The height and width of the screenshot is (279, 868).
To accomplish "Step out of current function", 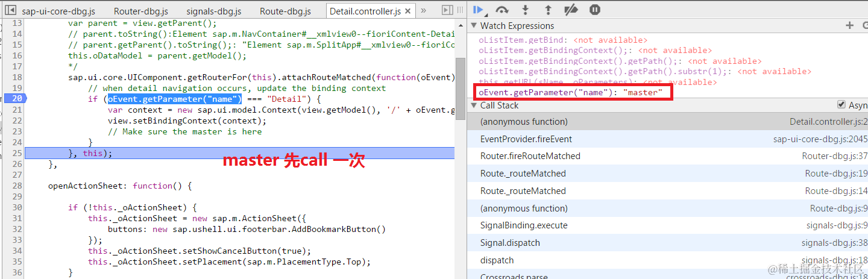I will click(x=548, y=9).
